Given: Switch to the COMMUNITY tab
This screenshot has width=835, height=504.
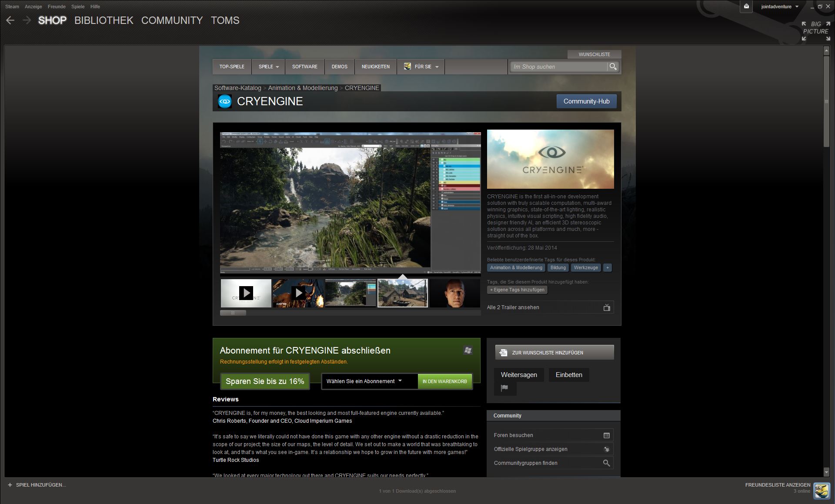Looking at the screenshot, I should (x=172, y=20).
